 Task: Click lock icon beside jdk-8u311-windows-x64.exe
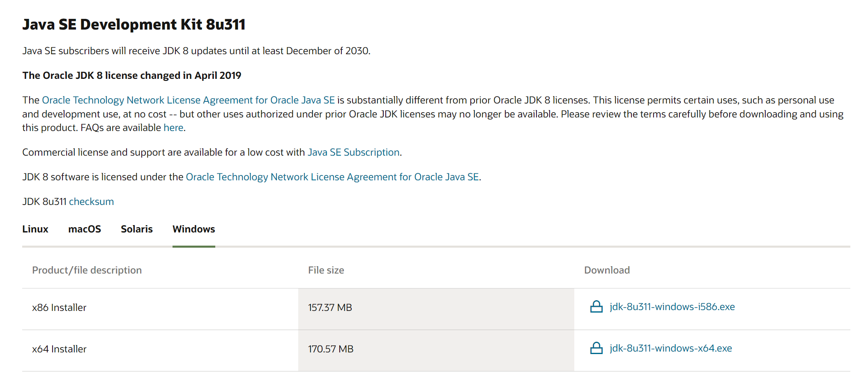[x=596, y=348]
